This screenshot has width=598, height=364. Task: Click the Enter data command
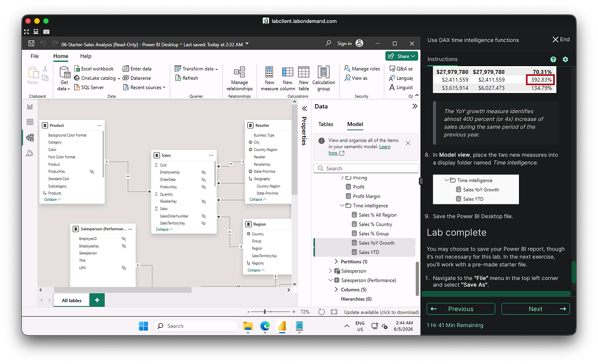click(137, 69)
